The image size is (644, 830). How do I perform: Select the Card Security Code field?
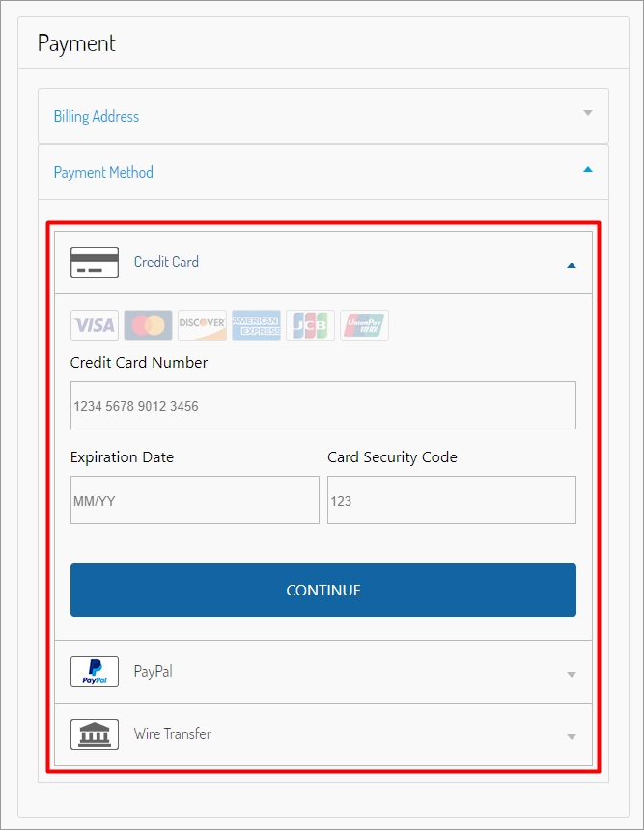(451, 500)
